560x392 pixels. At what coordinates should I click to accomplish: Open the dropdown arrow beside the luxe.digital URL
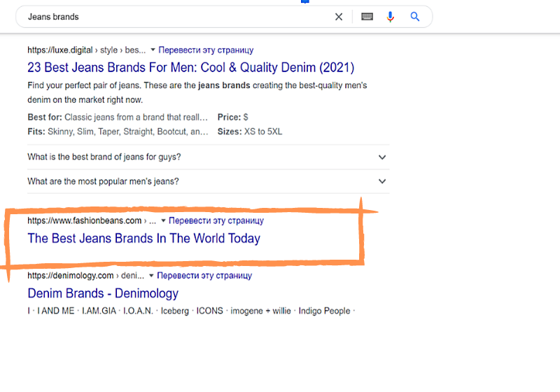pos(153,50)
